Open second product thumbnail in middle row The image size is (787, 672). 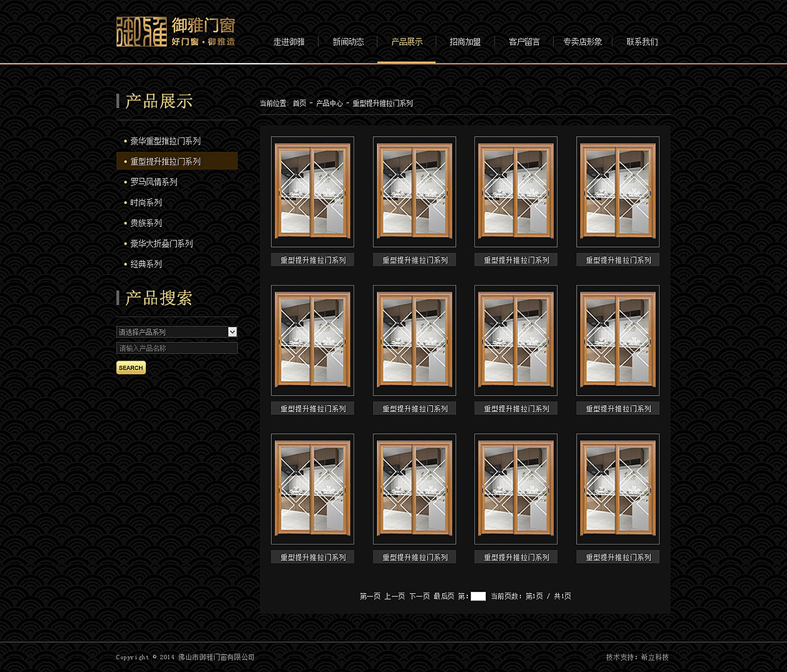tap(414, 340)
